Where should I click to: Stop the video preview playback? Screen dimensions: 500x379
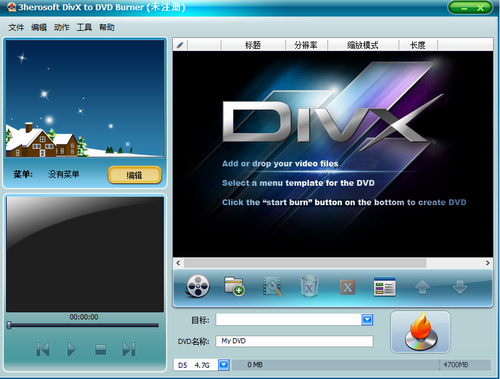pyautogui.click(x=100, y=349)
